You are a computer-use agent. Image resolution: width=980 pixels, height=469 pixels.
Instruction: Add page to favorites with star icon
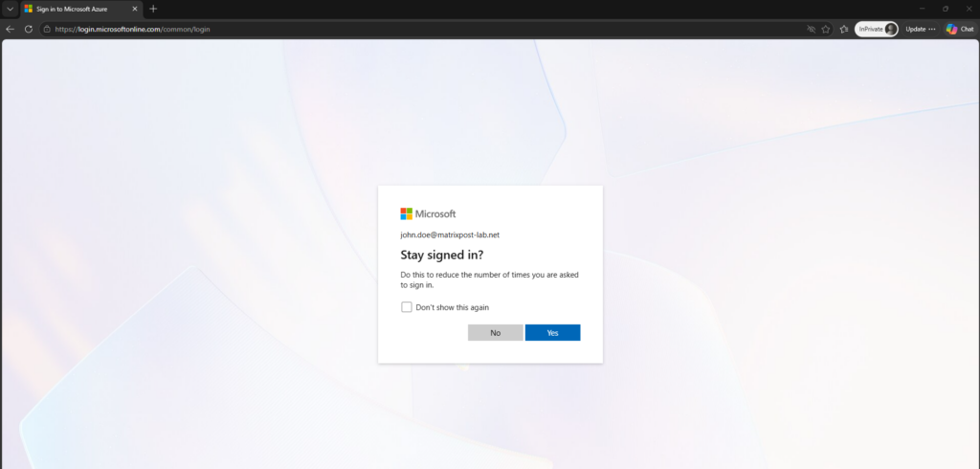(826, 29)
